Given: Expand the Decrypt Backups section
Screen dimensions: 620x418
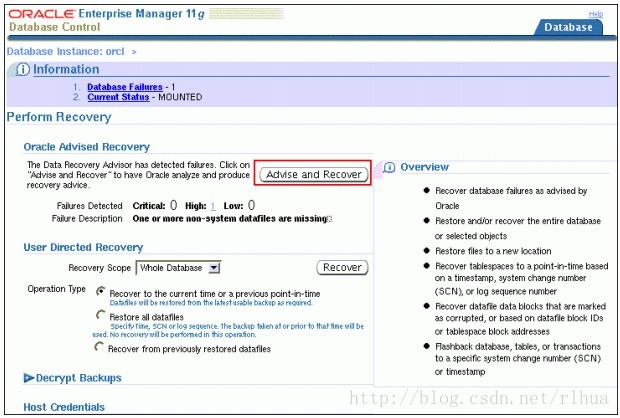Looking at the screenshot, I should click(29, 378).
